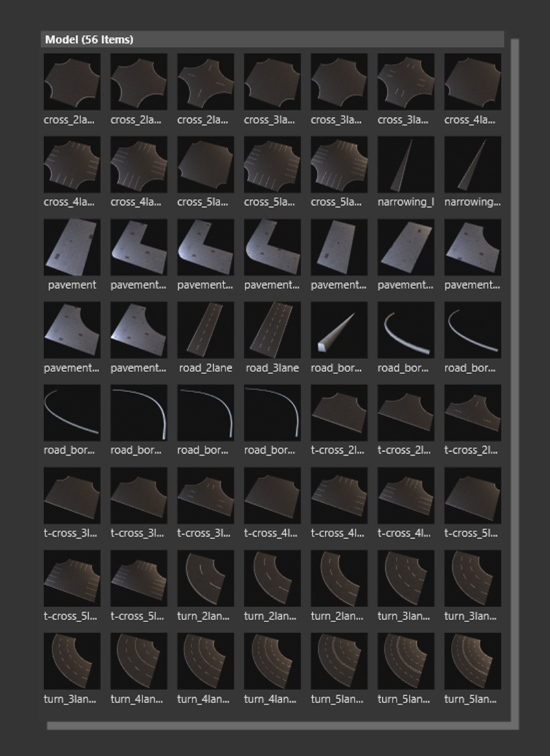Select the L-shaped pavement with sharp outer corner
Viewport: 550px width, 756px height.
(138, 247)
